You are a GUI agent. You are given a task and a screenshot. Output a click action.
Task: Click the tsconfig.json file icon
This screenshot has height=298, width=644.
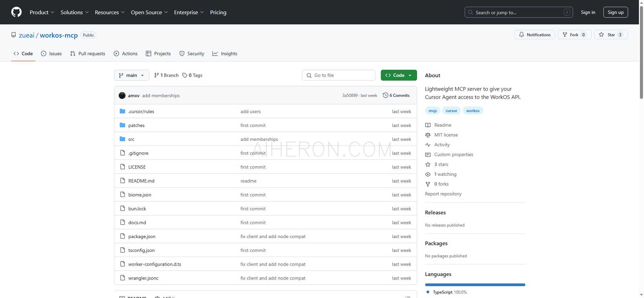click(x=122, y=250)
